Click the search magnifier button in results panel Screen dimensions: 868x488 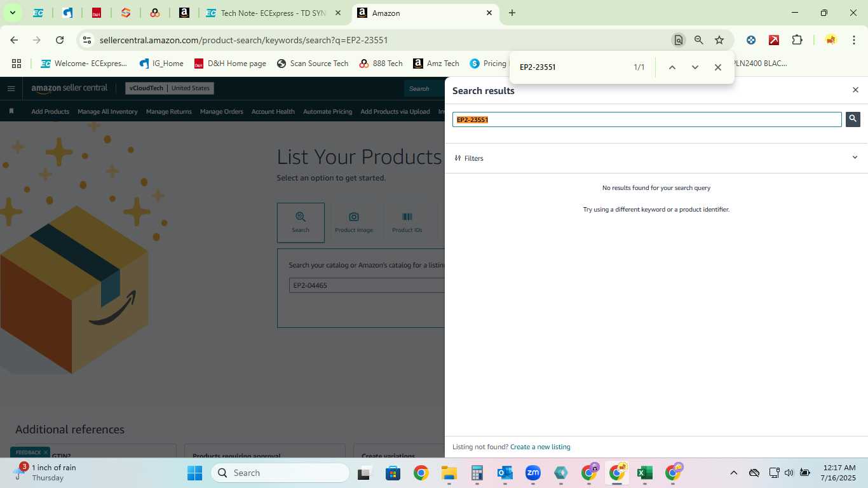click(853, 119)
